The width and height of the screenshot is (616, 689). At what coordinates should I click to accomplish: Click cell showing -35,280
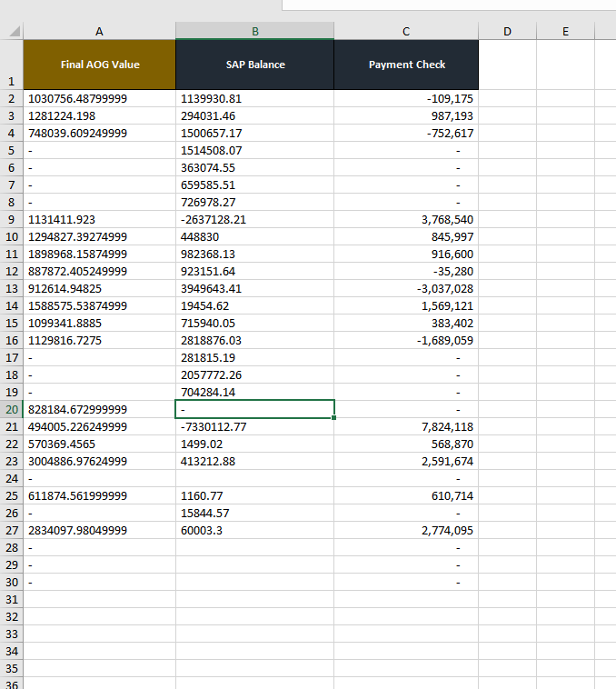(406, 271)
